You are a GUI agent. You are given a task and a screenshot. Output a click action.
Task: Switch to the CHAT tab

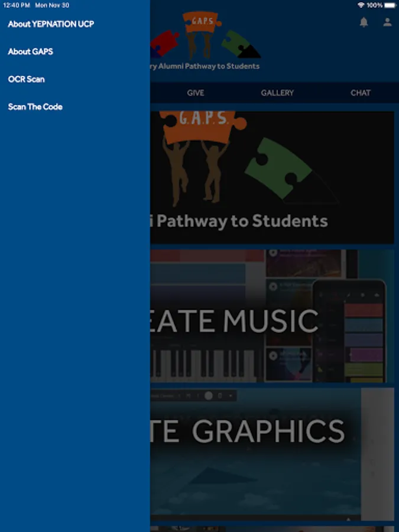[x=361, y=93]
